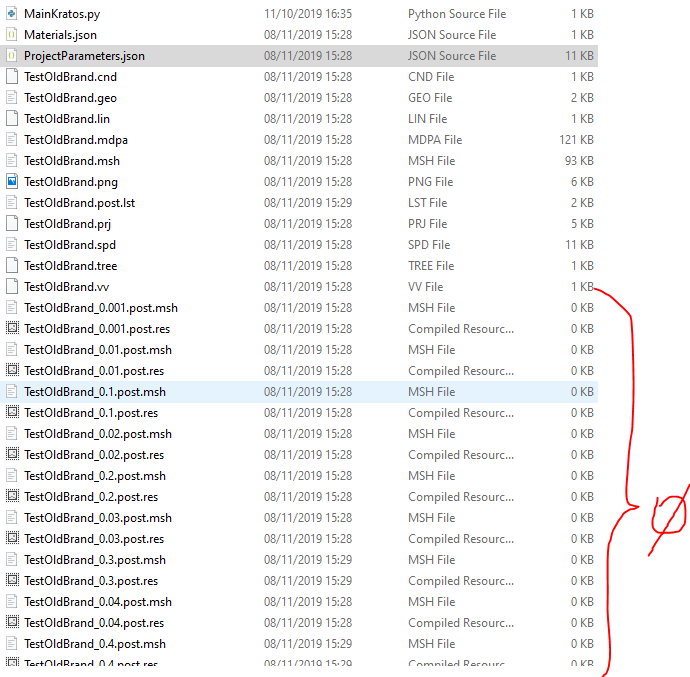Screen dimensions: 690x677
Task: Click the resource icon of TestOldBrand_0.2.post.res
Action: (x=12, y=496)
